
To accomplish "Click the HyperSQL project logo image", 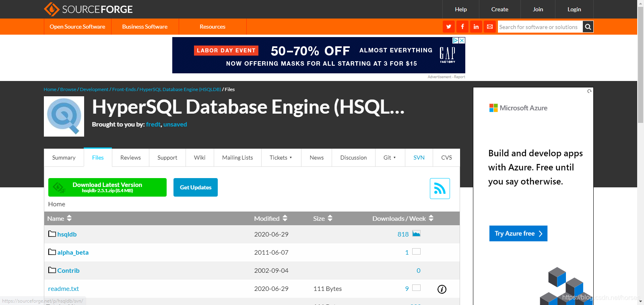I will 64,116.
